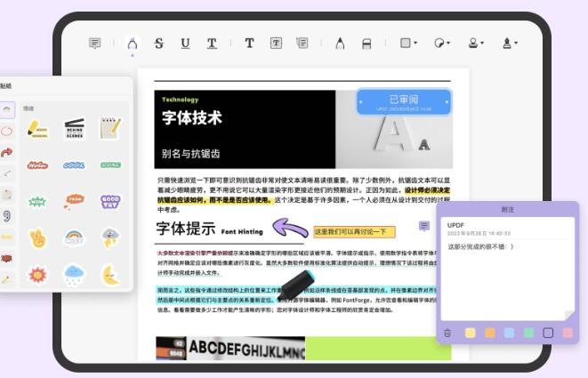Choose the red arrow sticker category
Viewport: 588px width, 378px height.
[x=7, y=152]
